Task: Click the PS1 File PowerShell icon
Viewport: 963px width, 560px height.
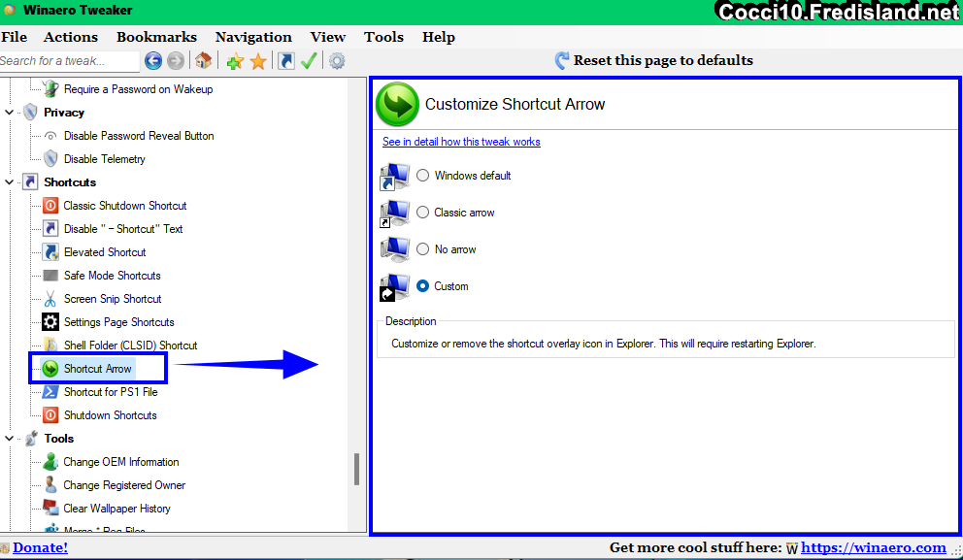Action: 50,392
